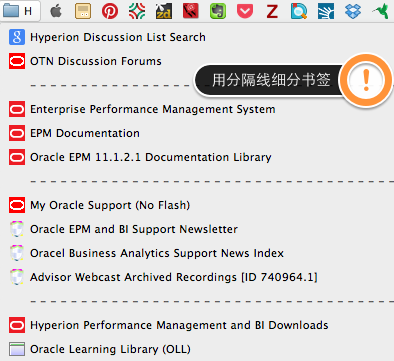Click the Pocket bookmark icon

(245, 11)
